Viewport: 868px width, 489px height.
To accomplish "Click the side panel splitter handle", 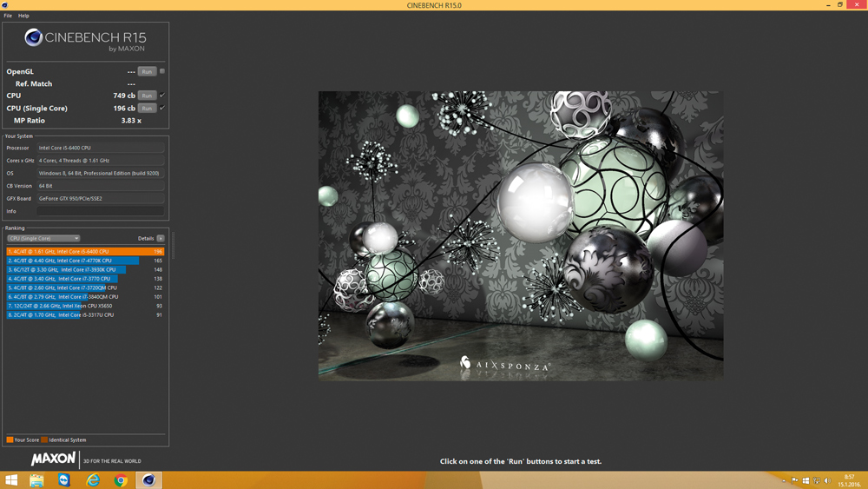I will [173, 245].
